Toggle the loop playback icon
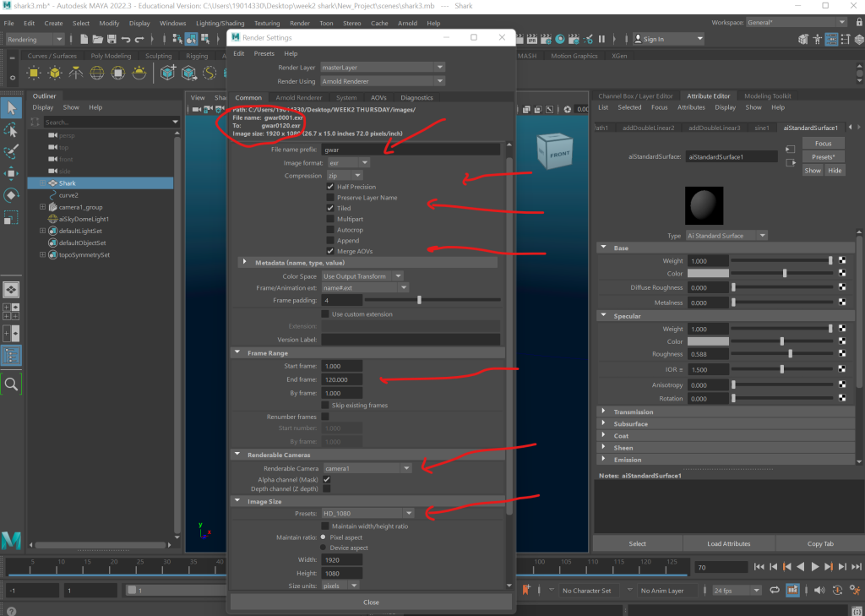 tap(775, 590)
